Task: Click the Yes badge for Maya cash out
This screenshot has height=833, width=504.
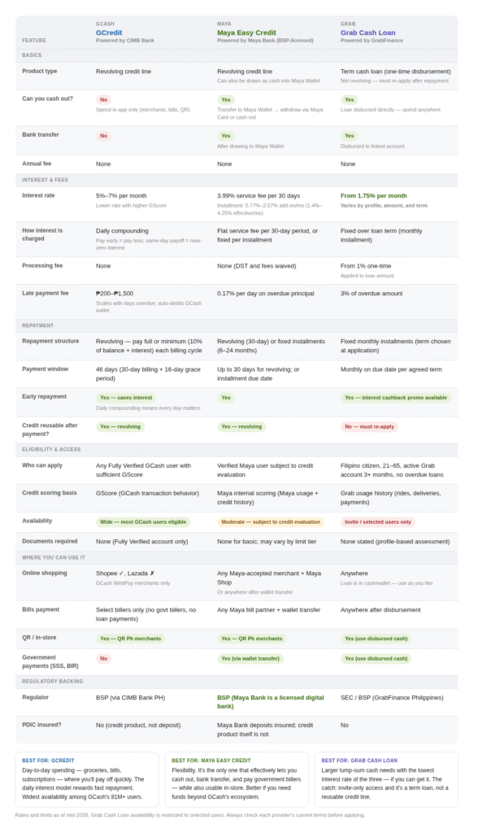Action: (x=226, y=100)
